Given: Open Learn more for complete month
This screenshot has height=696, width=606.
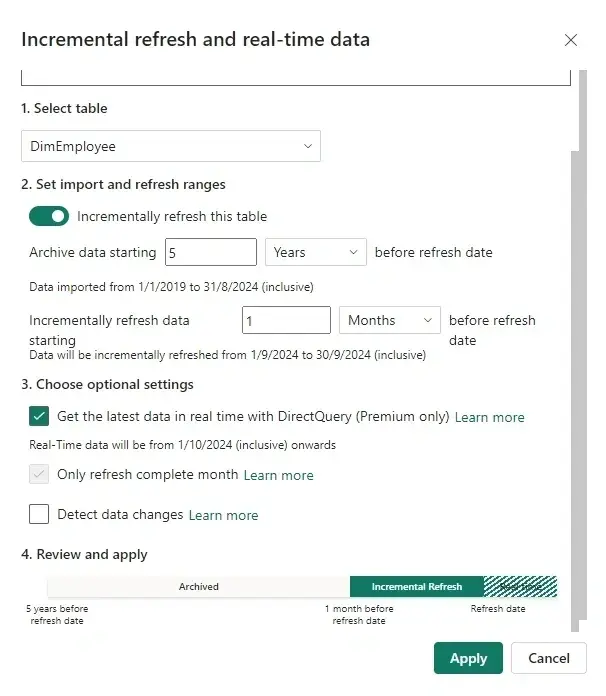Looking at the screenshot, I should click(x=278, y=475).
